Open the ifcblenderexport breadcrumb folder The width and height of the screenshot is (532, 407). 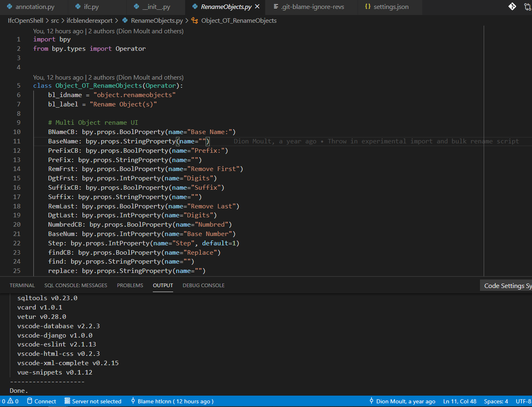[90, 21]
